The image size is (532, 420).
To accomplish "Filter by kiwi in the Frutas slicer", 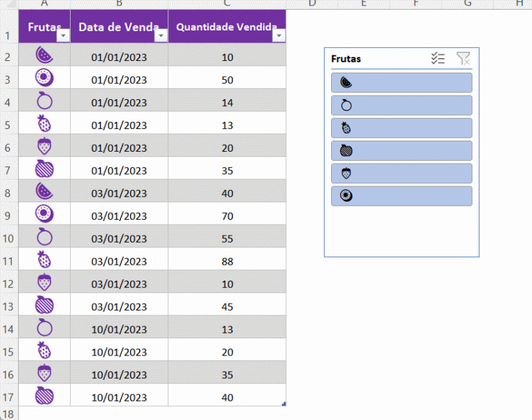I will point(402,195).
